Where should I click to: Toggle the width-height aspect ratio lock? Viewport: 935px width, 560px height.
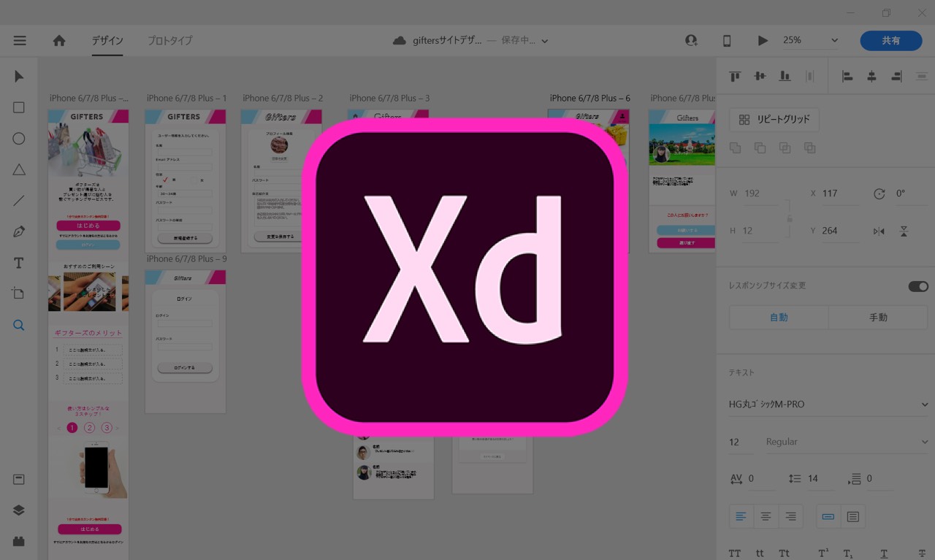[790, 218]
